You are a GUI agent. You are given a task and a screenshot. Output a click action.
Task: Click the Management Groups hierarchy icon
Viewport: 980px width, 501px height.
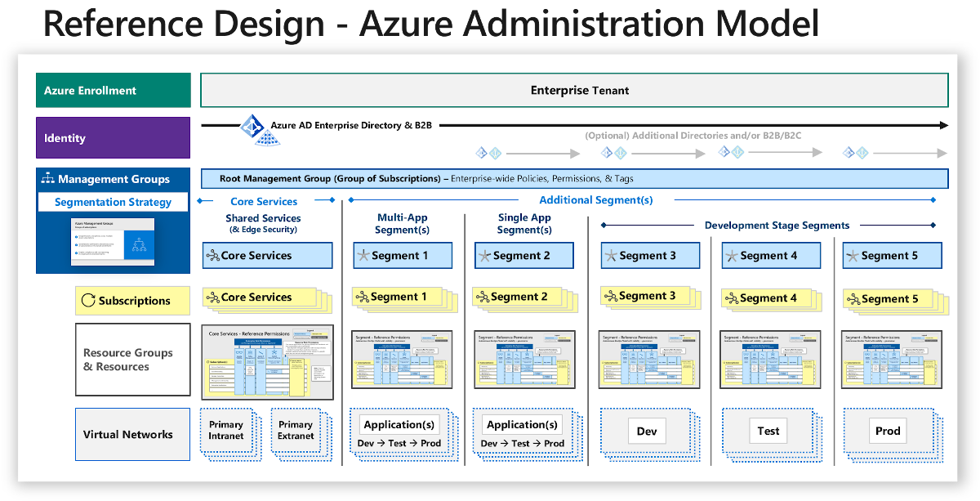tap(47, 179)
